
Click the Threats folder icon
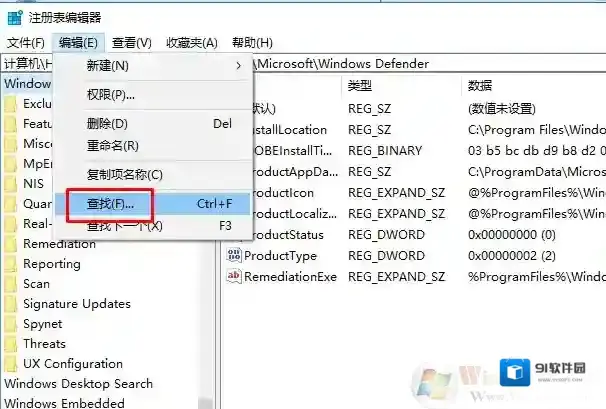pyautogui.click(x=11, y=344)
